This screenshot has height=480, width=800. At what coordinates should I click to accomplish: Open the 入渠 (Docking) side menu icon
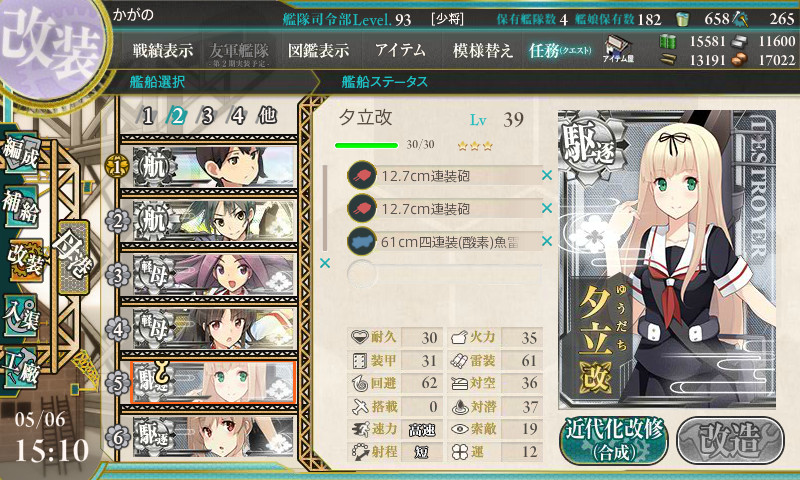[x=21, y=315]
